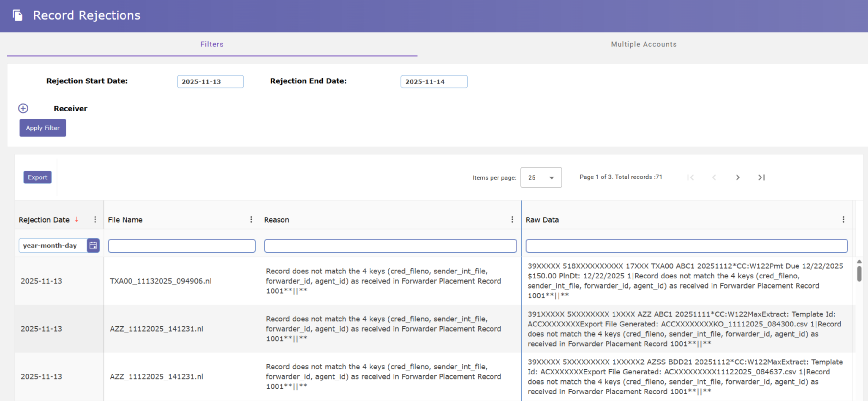Open File Name column menu dots
Image resolution: width=868 pixels, height=401 pixels.
coord(251,219)
